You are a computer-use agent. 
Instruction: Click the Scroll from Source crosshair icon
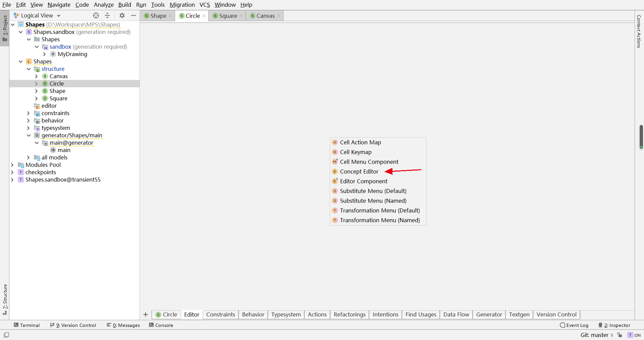(96, 15)
